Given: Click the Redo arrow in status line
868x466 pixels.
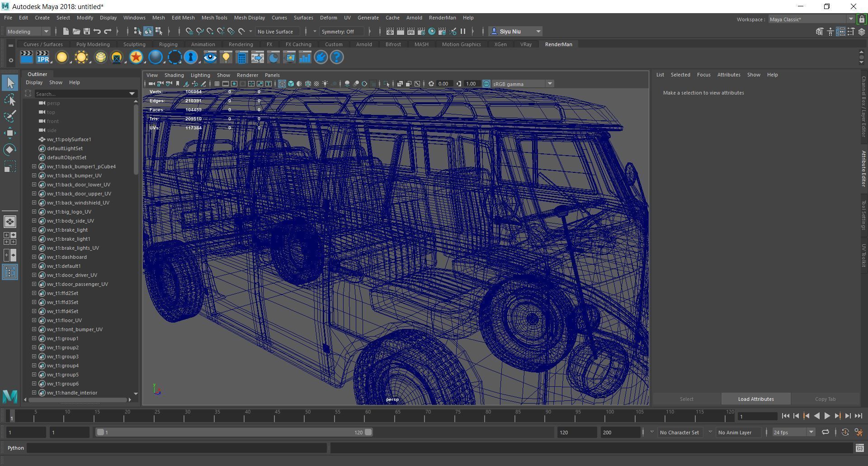Looking at the screenshot, I should (x=108, y=31).
